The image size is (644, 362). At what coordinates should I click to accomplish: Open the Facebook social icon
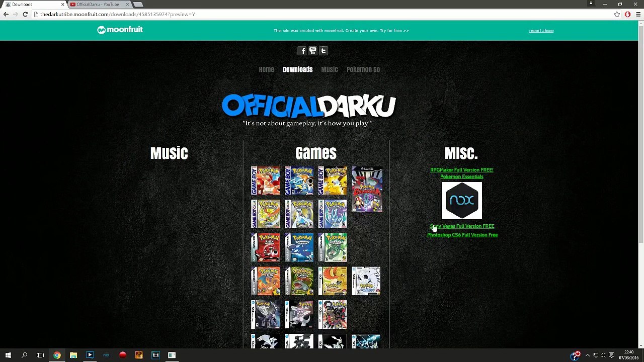point(302,51)
